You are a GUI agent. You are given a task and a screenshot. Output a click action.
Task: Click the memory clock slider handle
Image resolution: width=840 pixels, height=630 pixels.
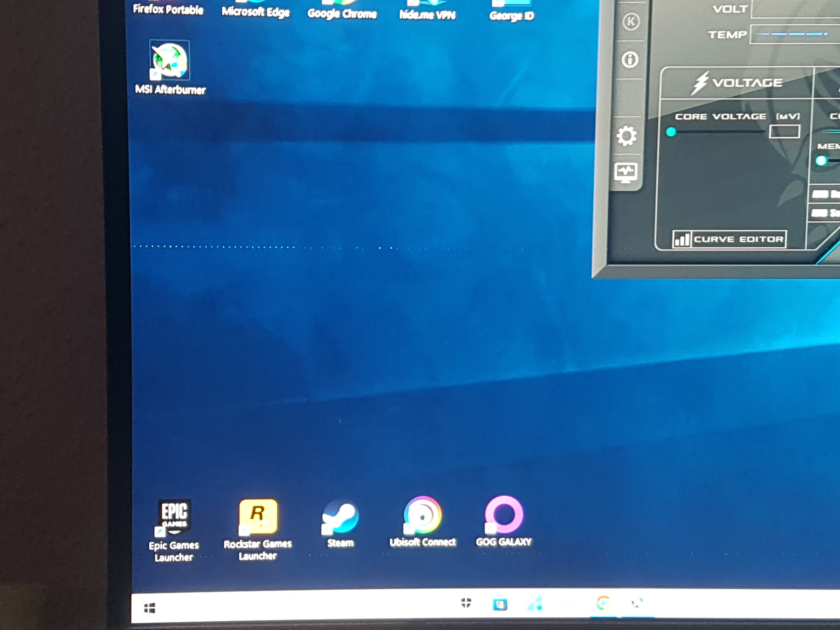(821, 161)
